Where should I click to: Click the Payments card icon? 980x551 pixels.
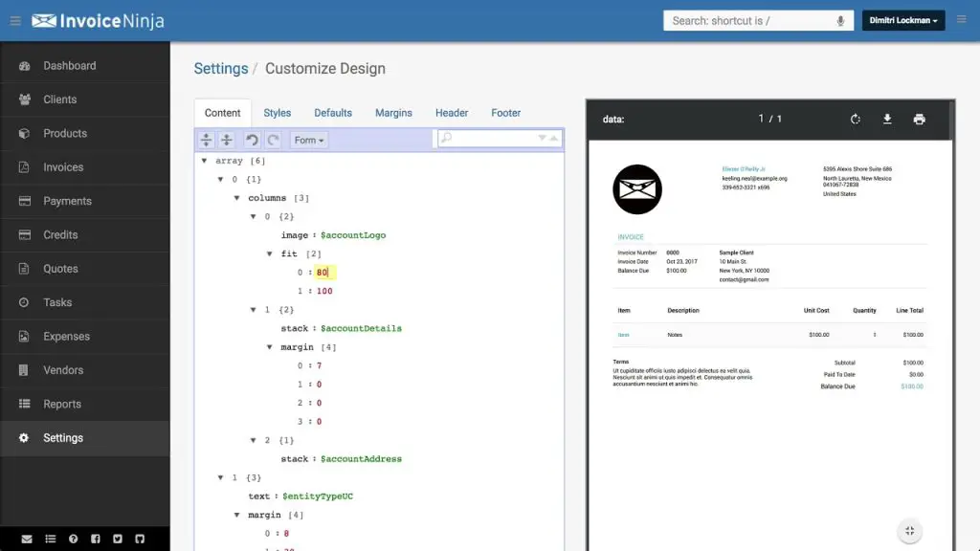pyautogui.click(x=24, y=201)
